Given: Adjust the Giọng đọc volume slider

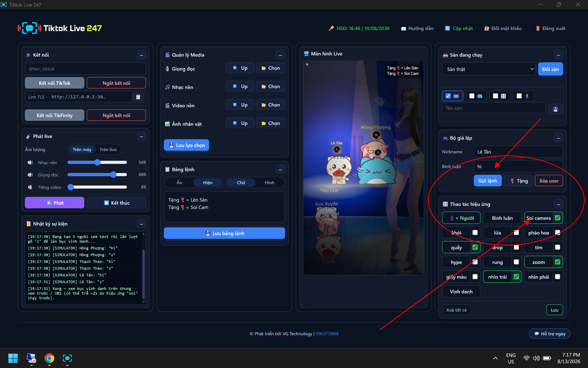Looking at the screenshot, I should pyautogui.click(x=97, y=175).
